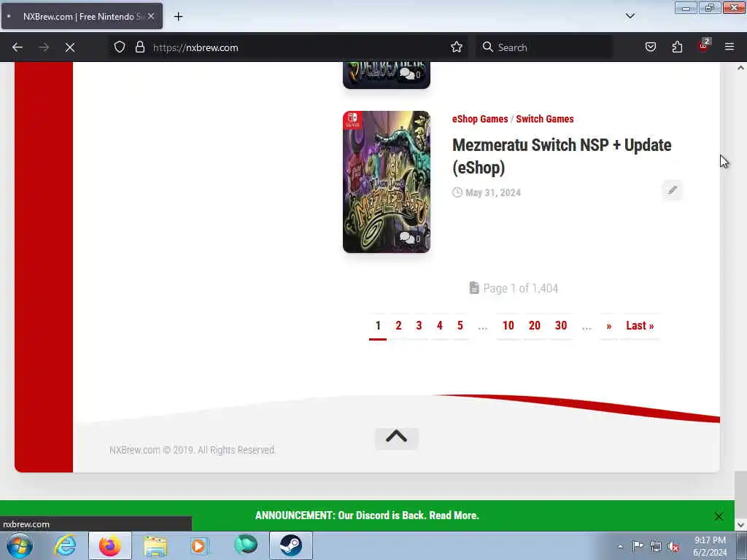Dismiss the green announcement bar

point(719,516)
